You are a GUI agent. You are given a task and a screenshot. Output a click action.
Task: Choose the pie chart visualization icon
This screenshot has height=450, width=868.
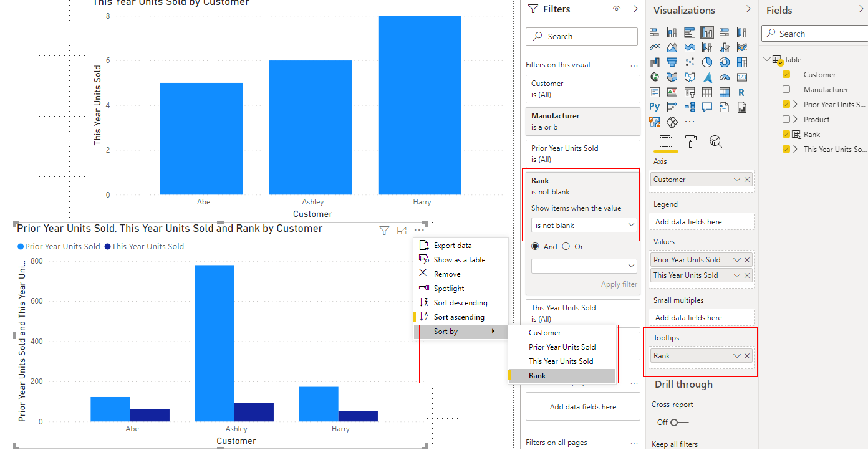tap(706, 62)
